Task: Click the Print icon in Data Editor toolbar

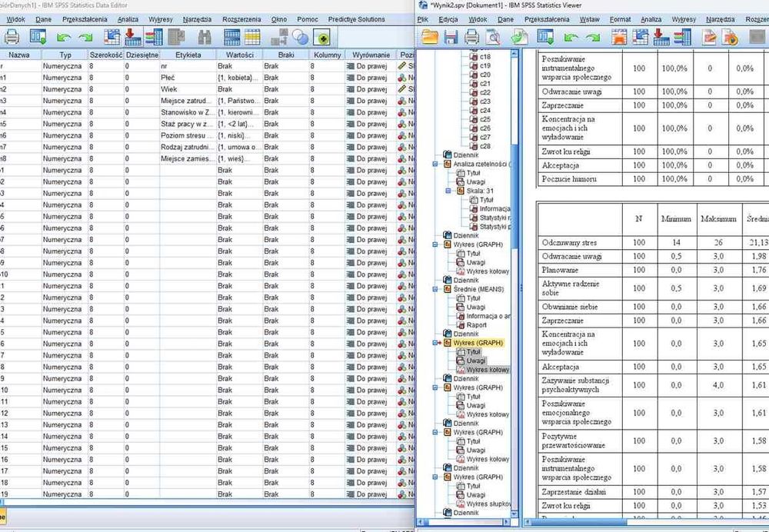Action: [x=12, y=37]
